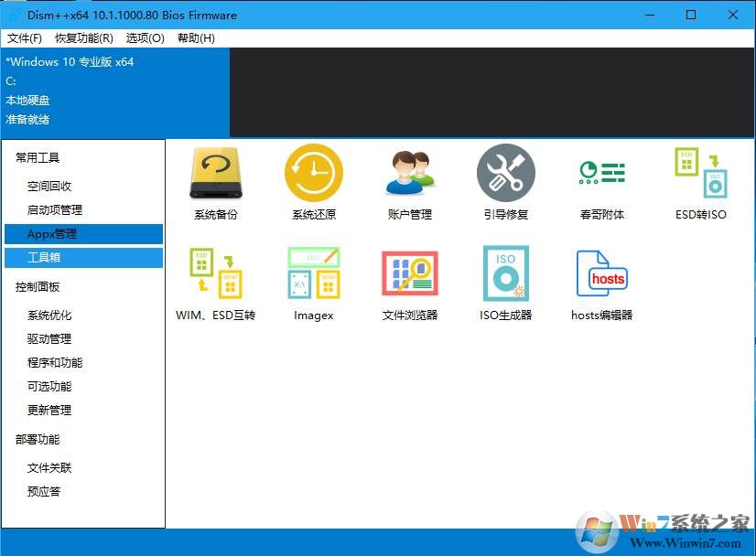756x556 pixels.
Task: Open the 春哥附体 tool icon
Action: 602,174
